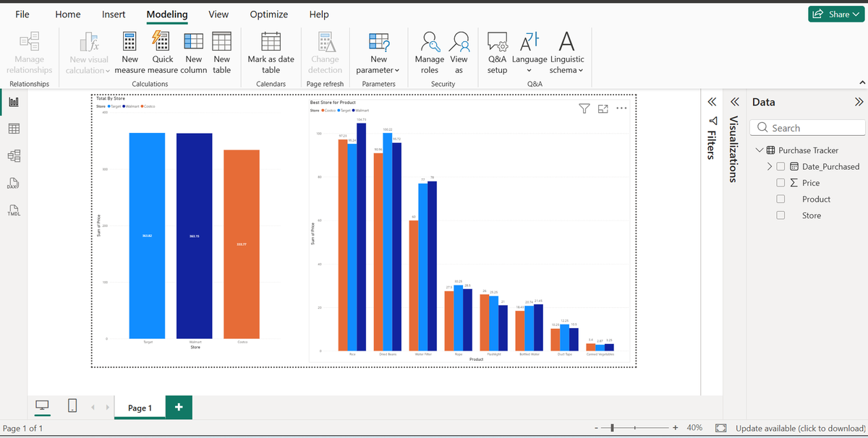
Task: Add a new page with plus
Action: click(179, 407)
